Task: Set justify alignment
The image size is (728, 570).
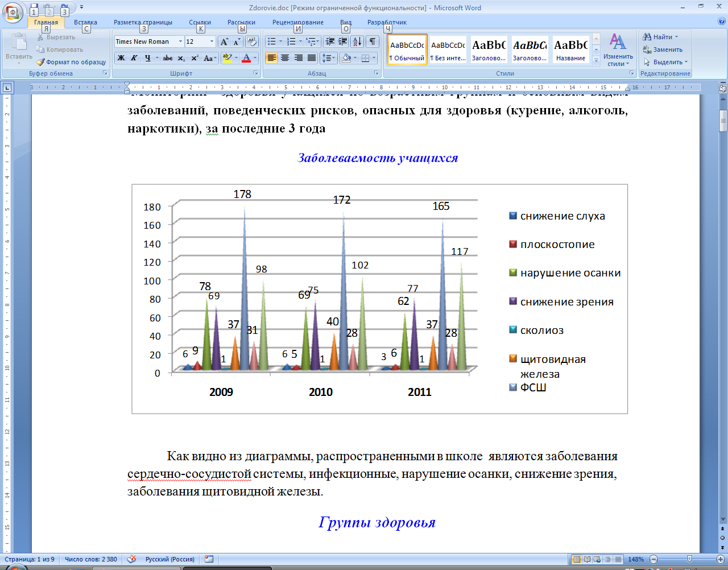Action: 312,58
